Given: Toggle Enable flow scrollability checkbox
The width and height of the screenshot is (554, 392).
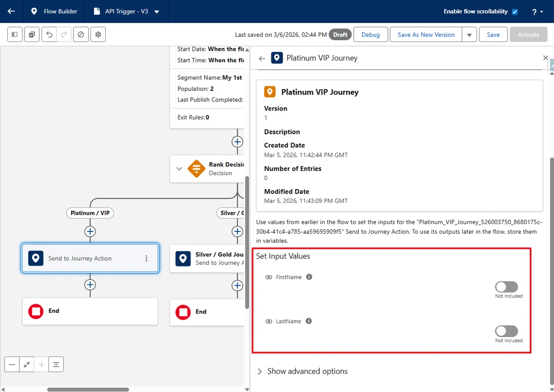Looking at the screenshot, I should point(515,12).
